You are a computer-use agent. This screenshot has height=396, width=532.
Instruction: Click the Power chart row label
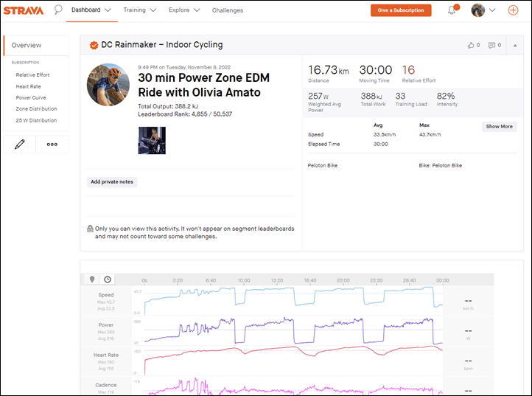[x=106, y=325]
